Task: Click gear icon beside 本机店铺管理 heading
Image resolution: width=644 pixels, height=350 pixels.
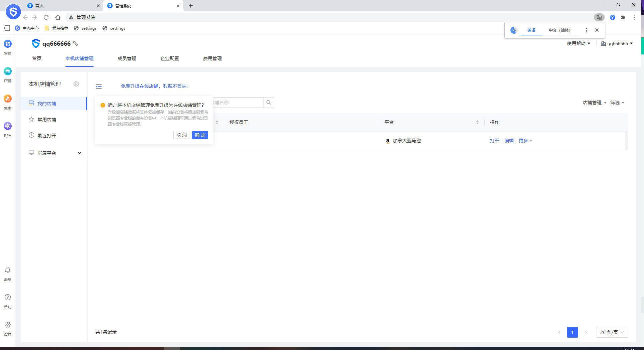Action: coord(76,84)
